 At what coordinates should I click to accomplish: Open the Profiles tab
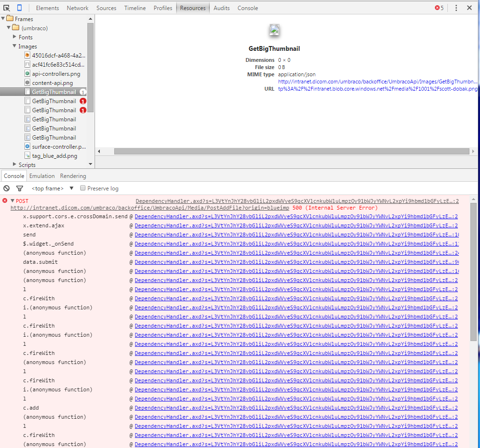click(163, 8)
